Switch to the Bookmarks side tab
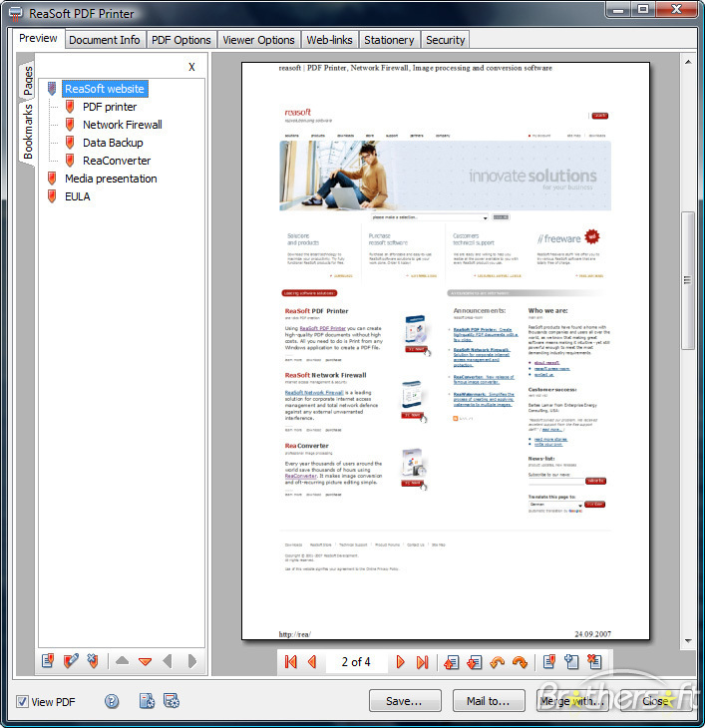 [27, 132]
